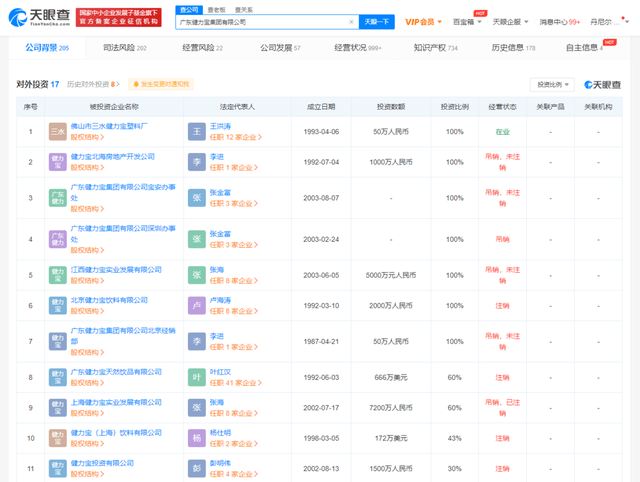The image size is (640, 482).
Task: Click the 三水 company logo in row 1
Action: (58, 131)
